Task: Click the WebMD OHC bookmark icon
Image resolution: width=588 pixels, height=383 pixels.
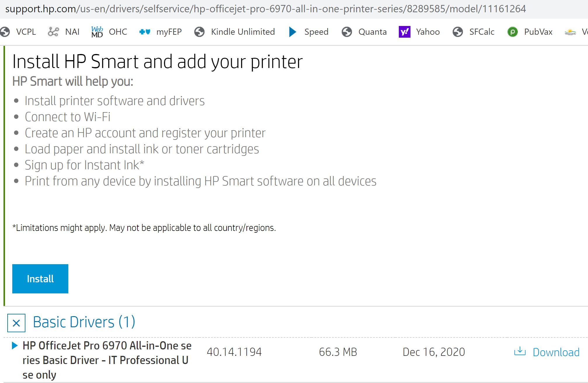Action: coord(97,32)
